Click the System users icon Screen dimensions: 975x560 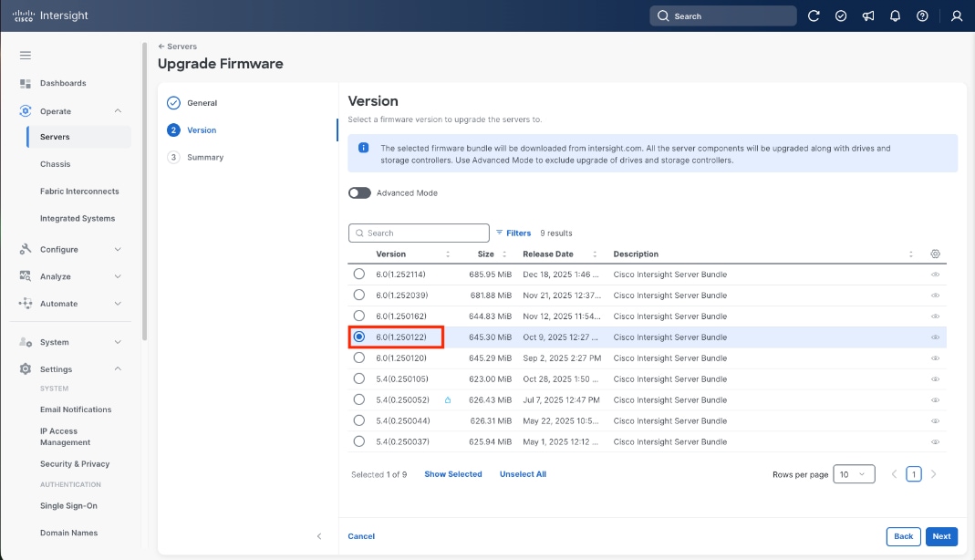(x=25, y=342)
